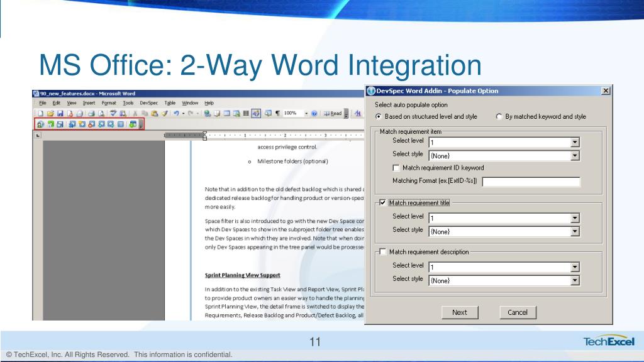Open Select style dropdown under Match requirement title
644x362 pixels.
tap(575, 231)
